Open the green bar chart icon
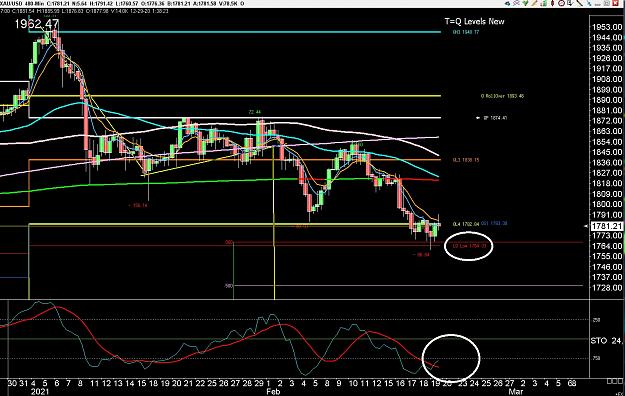 click(543, 3)
